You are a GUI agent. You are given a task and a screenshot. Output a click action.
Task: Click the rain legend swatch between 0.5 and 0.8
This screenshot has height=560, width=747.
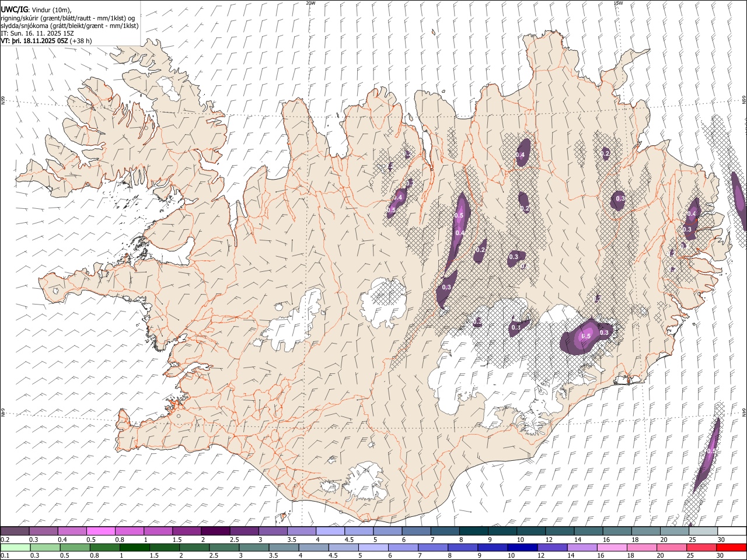[x=75, y=547]
